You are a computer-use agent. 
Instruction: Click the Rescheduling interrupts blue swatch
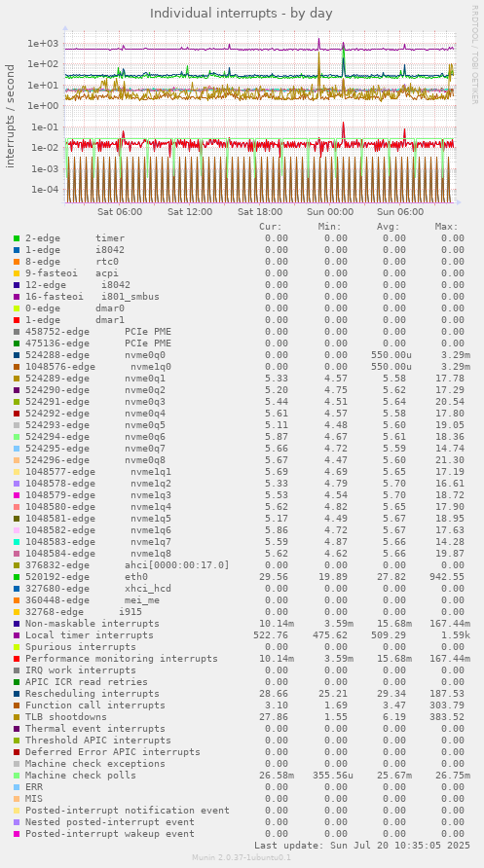[17, 694]
